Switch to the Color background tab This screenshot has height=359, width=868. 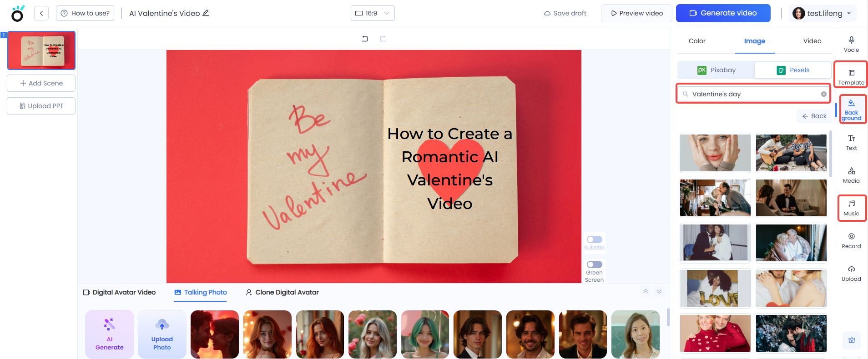(x=696, y=41)
